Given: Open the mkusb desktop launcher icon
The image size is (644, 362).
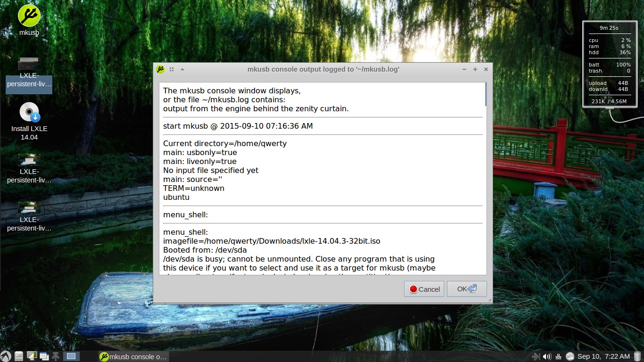Looking at the screenshot, I should [29, 20].
